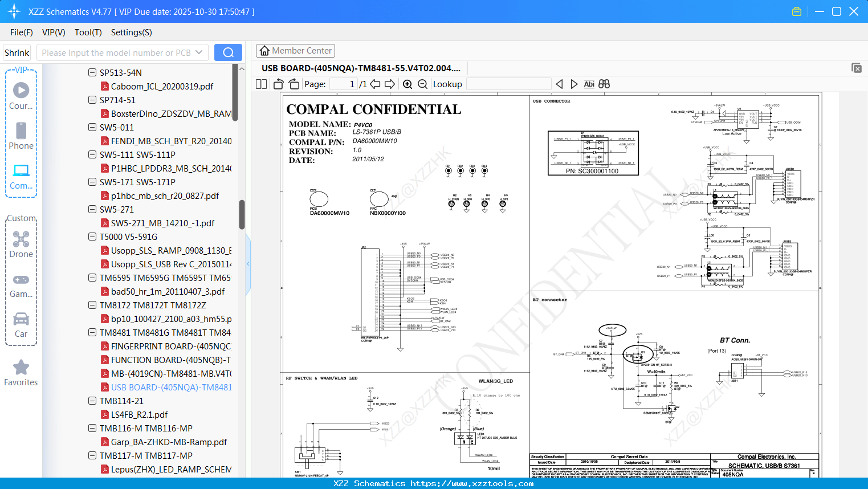
Task: Collapse the TM8172 TM8172T node
Action: pos(92,305)
